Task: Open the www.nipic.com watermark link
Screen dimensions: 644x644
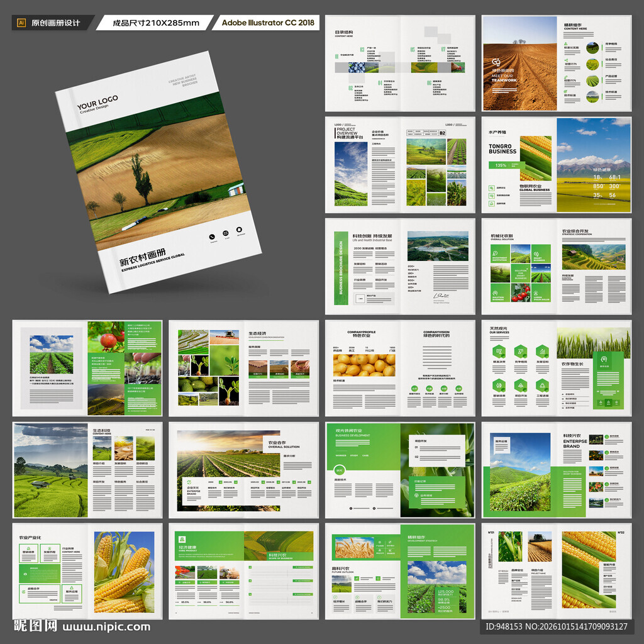Action: pos(106,627)
